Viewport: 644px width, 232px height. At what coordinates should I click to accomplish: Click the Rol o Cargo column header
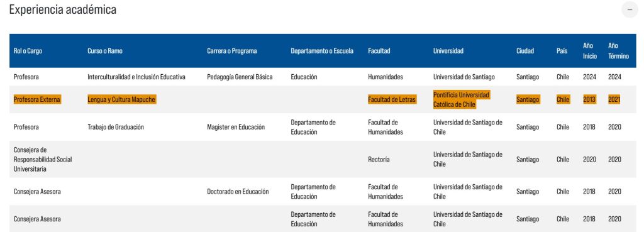28,51
